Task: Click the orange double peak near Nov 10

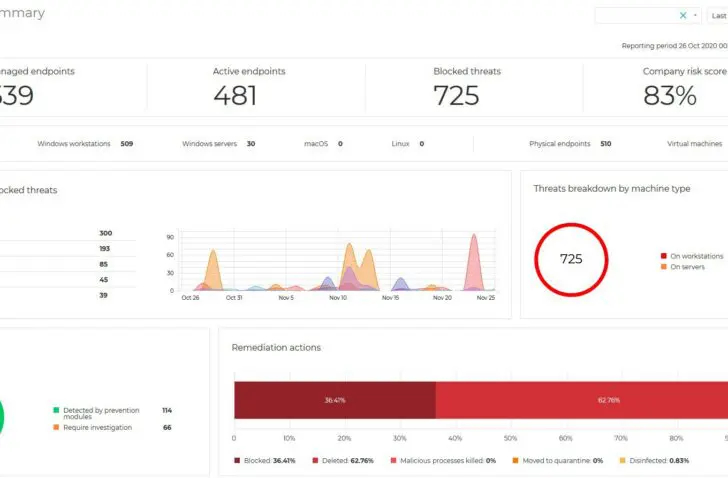Action: click(358, 265)
